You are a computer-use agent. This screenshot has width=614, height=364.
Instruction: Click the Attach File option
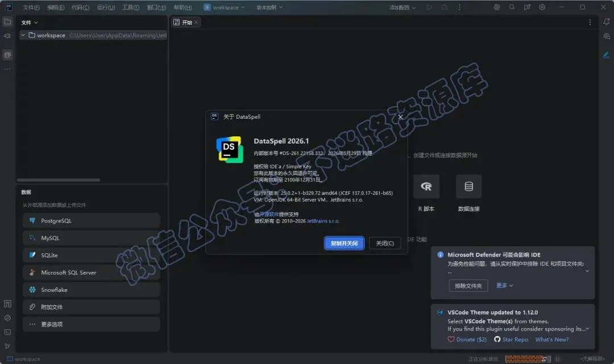[91, 307]
